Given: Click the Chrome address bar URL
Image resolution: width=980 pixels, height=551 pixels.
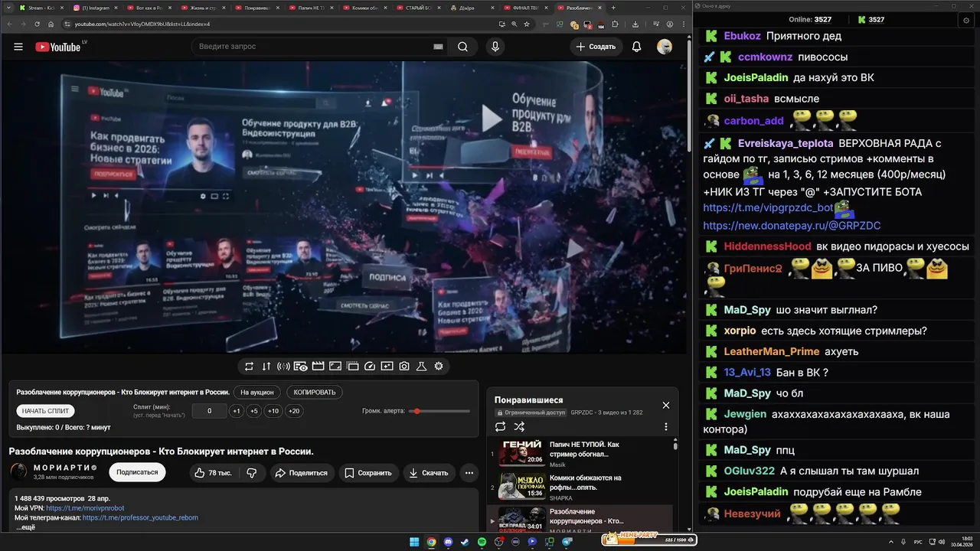Looking at the screenshot, I should 142,24.
